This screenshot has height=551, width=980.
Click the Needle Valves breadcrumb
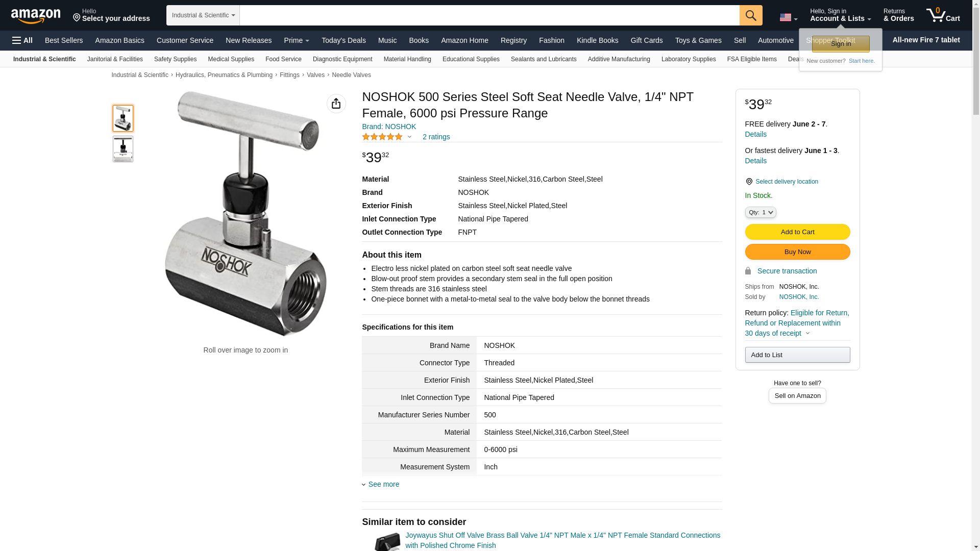pos(351,75)
